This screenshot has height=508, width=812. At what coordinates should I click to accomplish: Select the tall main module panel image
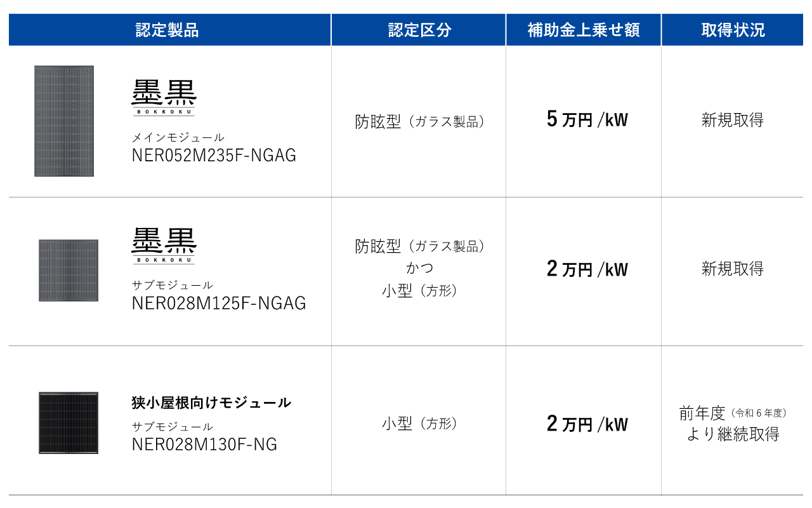tap(64, 121)
